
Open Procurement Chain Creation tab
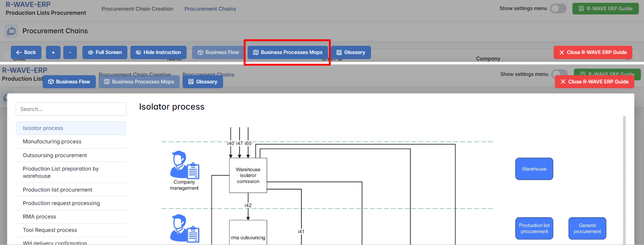coord(137,9)
